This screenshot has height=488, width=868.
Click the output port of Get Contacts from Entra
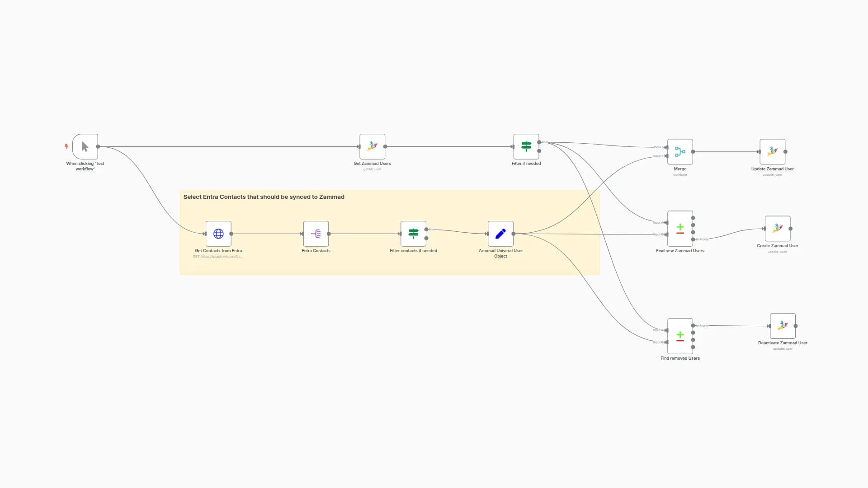[231, 234]
